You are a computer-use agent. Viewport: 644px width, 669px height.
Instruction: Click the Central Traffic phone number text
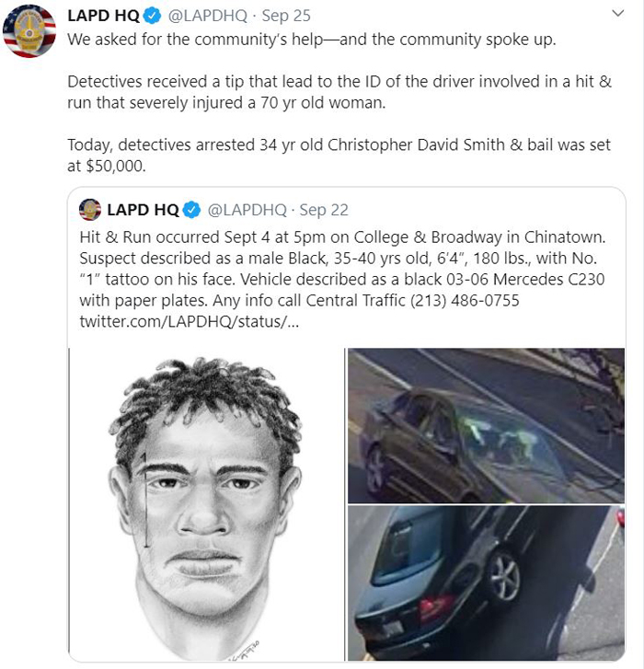click(465, 300)
